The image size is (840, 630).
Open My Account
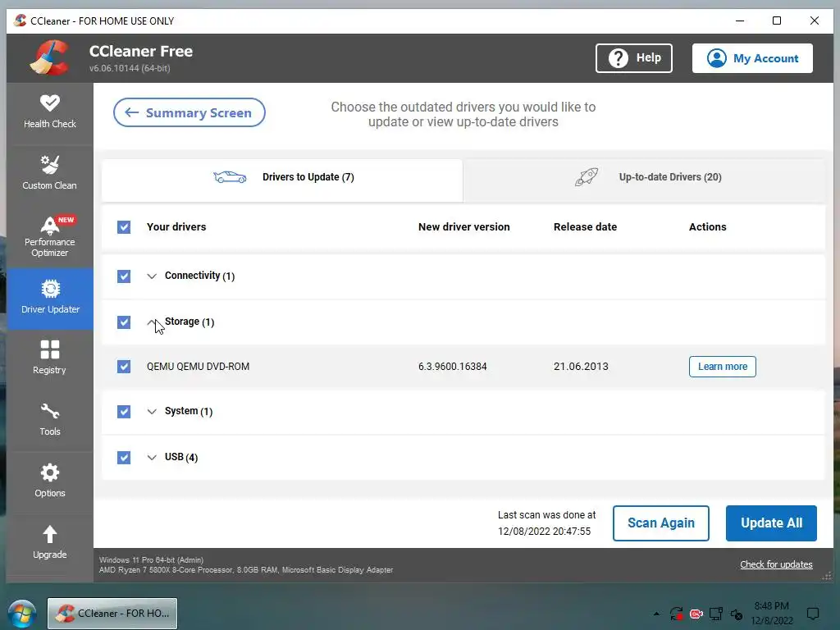[752, 58]
